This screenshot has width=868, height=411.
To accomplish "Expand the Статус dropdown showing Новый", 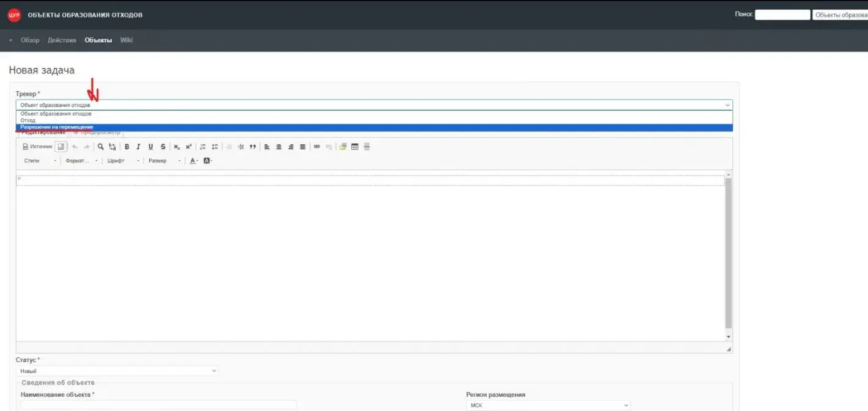I will pyautogui.click(x=117, y=371).
